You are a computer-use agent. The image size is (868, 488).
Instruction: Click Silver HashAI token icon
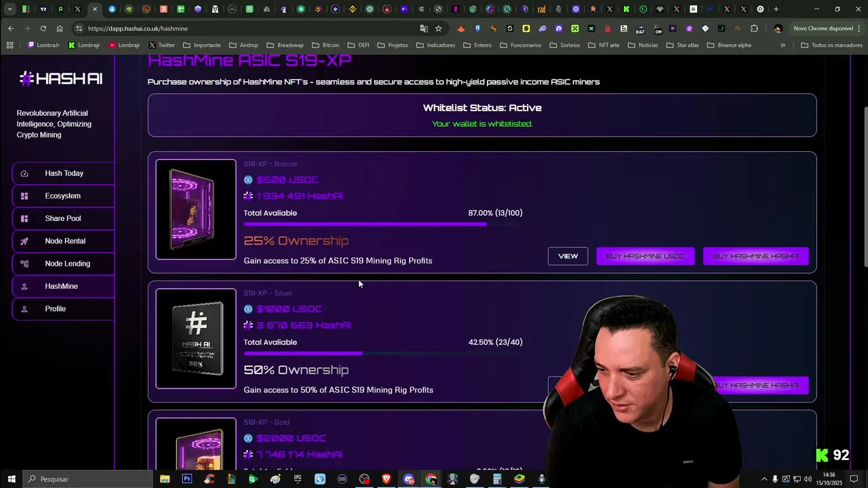pos(248,325)
